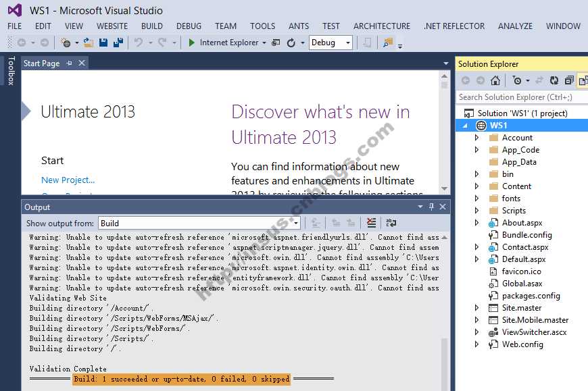
Task: Open the FILE menu
Action: point(15,26)
